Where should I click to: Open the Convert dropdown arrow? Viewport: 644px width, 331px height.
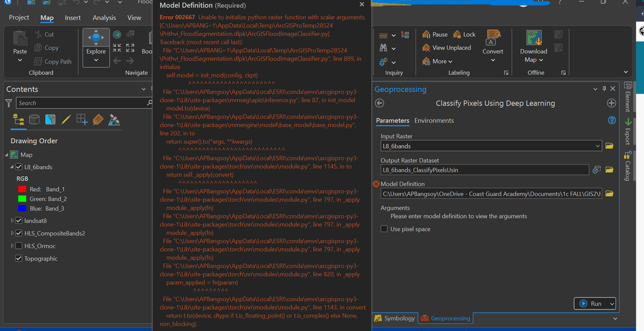pos(493,60)
